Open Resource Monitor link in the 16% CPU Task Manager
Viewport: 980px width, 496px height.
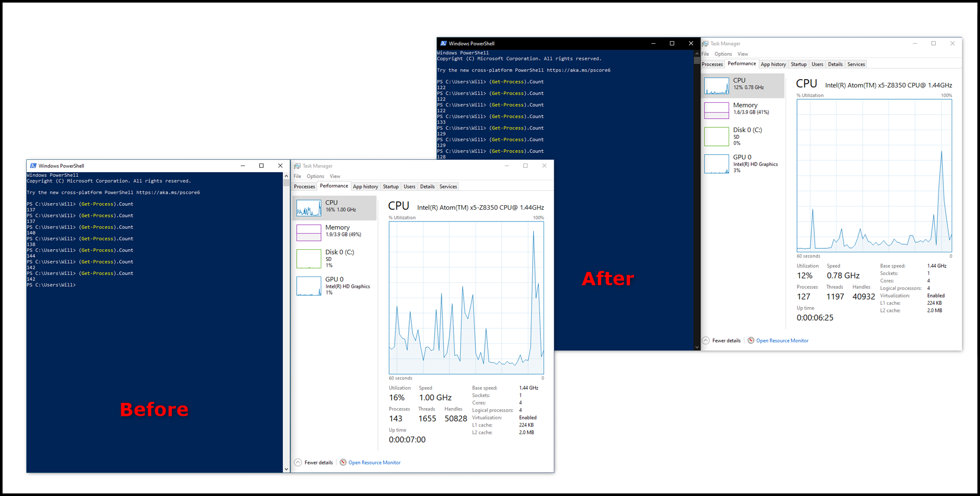pyautogui.click(x=374, y=463)
